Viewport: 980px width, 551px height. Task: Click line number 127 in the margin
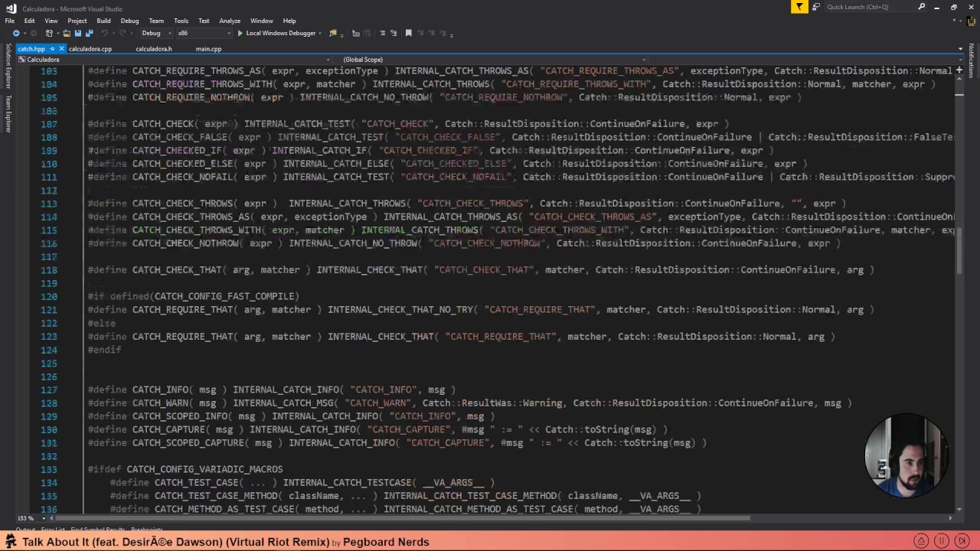(49, 390)
